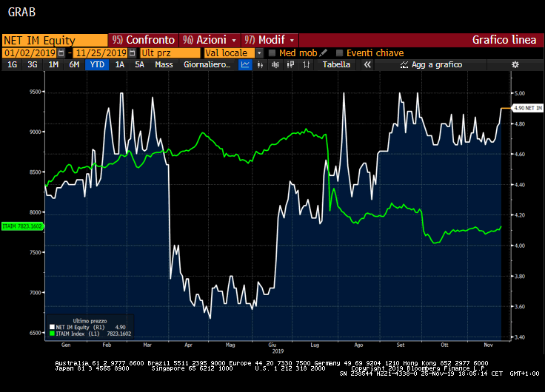The height and width of the screenshot is (392, 545).
Task: Open chart settings gear icon
Action: (515, 64)
